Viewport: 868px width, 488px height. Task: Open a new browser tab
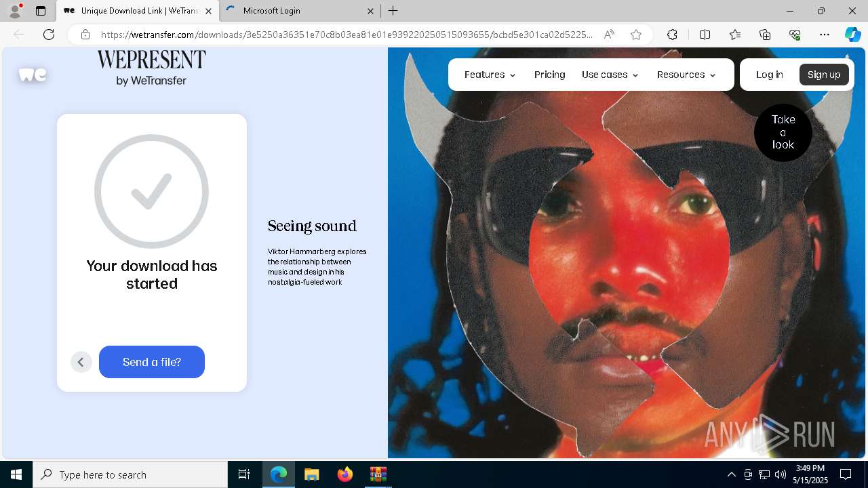tap(393, 11)
